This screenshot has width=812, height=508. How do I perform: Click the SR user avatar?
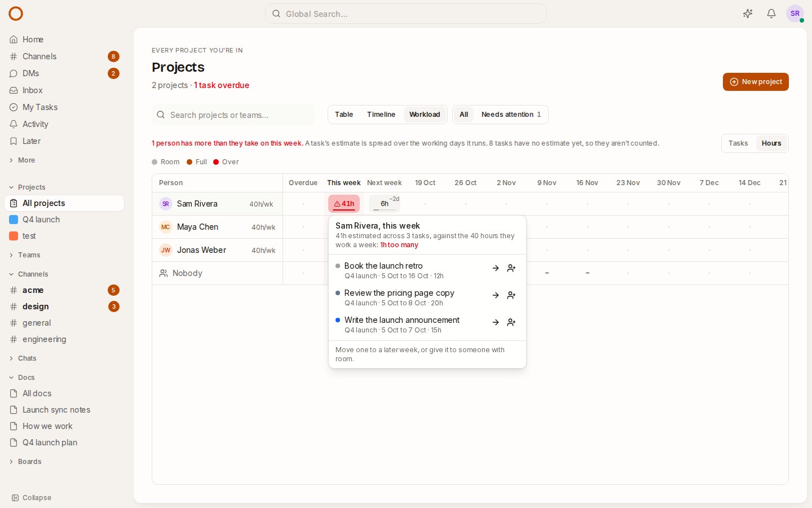tap(795, 14)
